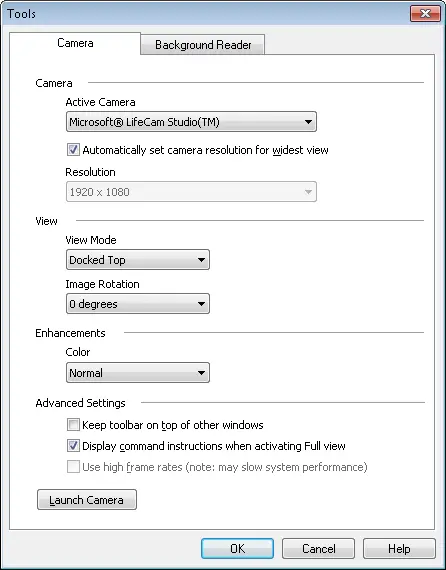Enable Keep toolbar on top of other windows
This screenshot has height=570, width=446.
[73, 425]
